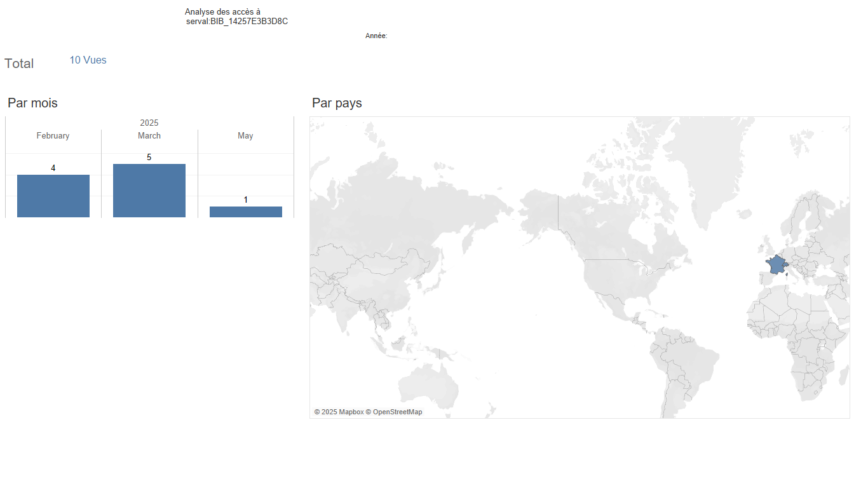Click the 'Année:' filter label
This screenshot has height=488, width=868.
coord(376,36)
